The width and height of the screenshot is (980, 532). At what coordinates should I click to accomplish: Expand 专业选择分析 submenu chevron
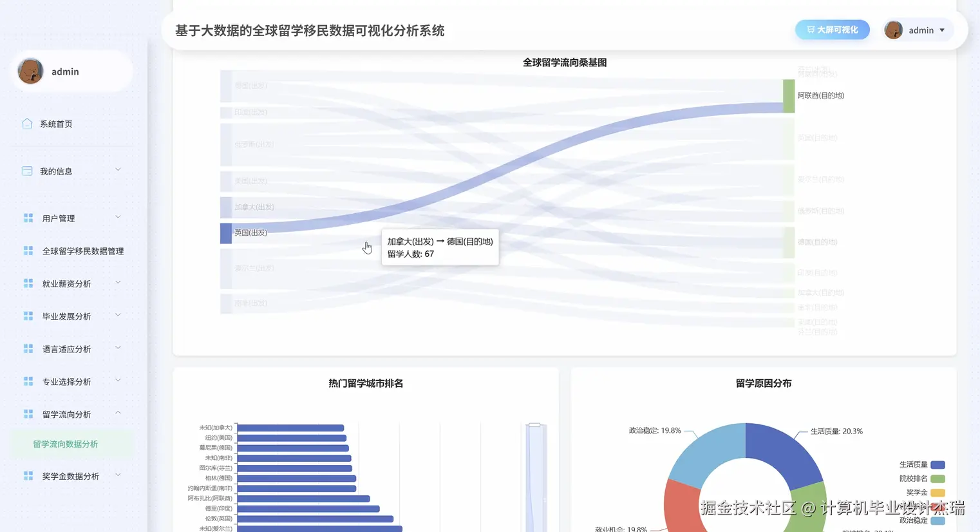pyautogui.click(x=118, y=381)
